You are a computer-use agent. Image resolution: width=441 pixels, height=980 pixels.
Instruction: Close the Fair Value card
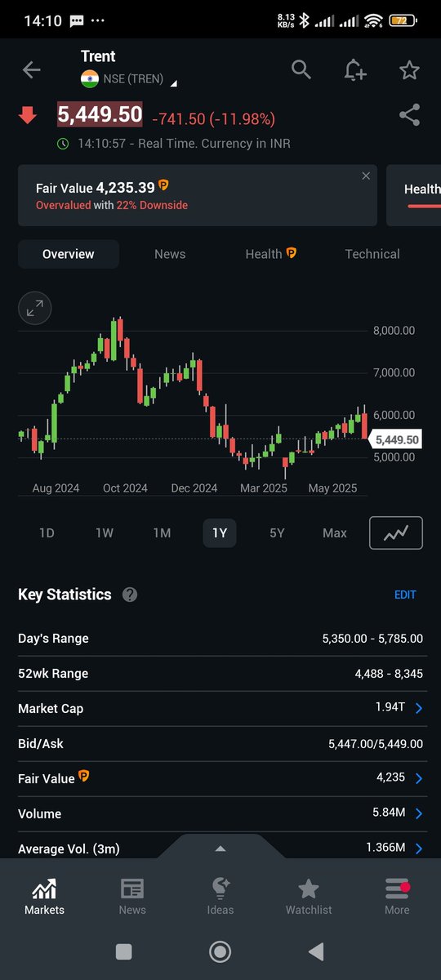366,176
